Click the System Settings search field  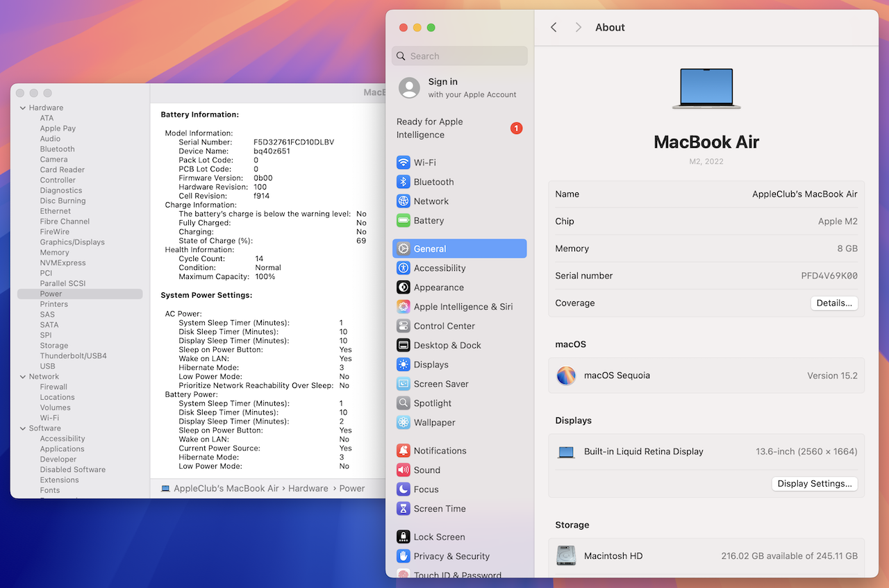(x=460, y=56)
